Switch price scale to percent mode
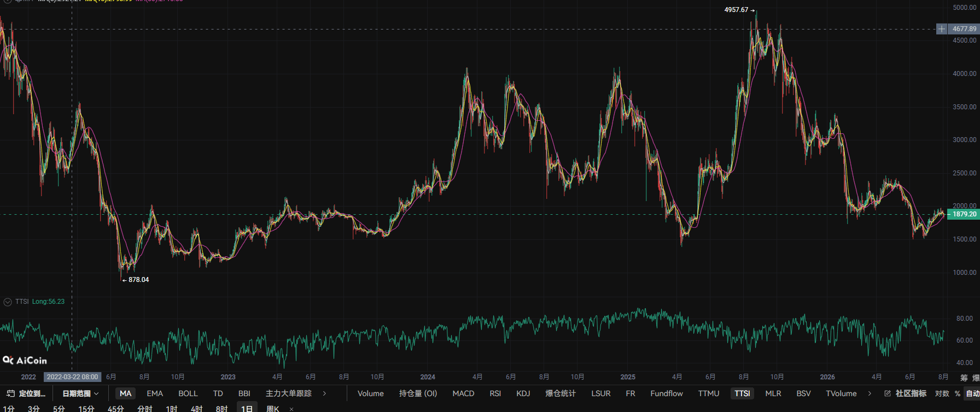This screenshot has height=412, width=980. click(x=958, y=393)
